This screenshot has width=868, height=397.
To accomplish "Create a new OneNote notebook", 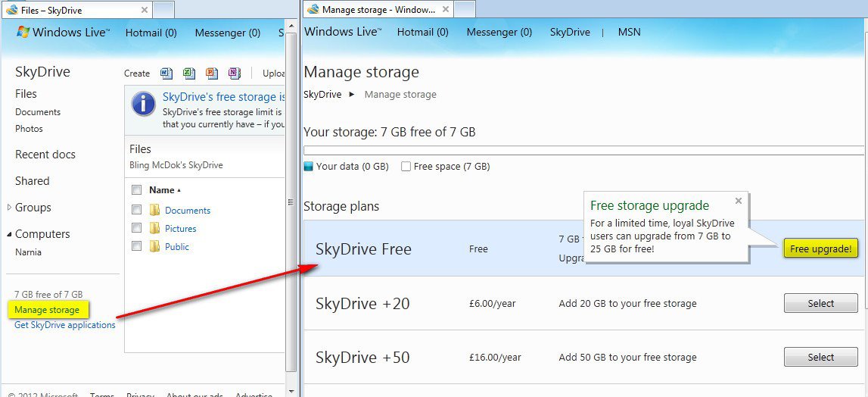I will point(234,73).
